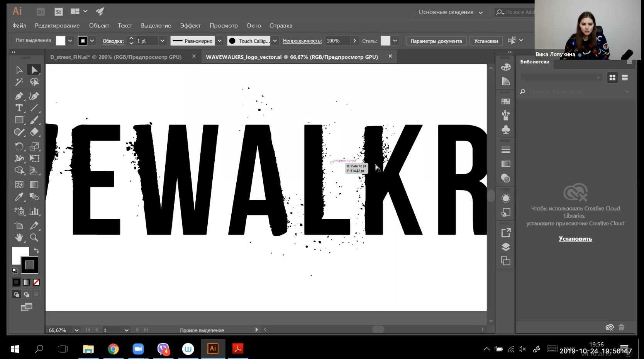Image resolution: width=644 pixels, height=359 pixels.
Task: Select the Gradient tool
Action: pyautogui.click(x=34, y=185)
